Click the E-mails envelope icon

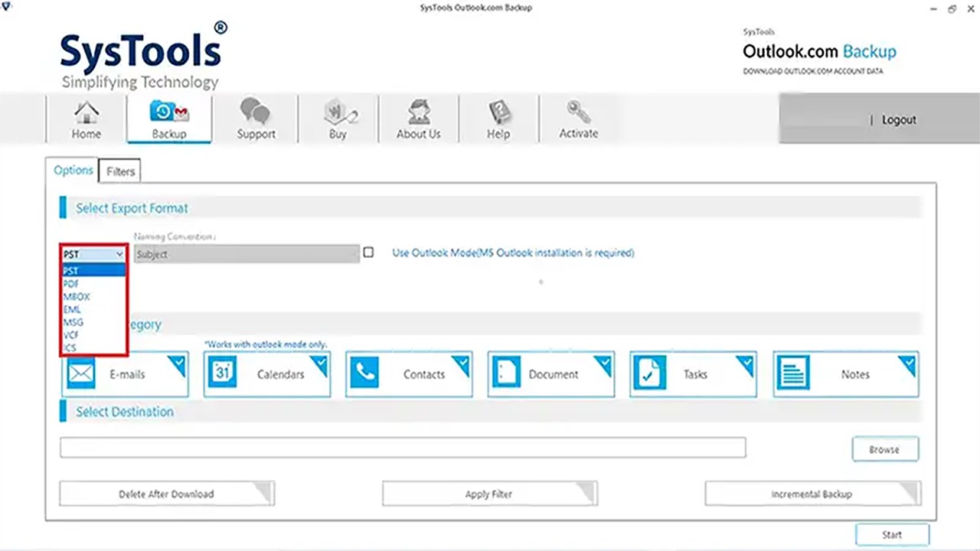(80, 374)
